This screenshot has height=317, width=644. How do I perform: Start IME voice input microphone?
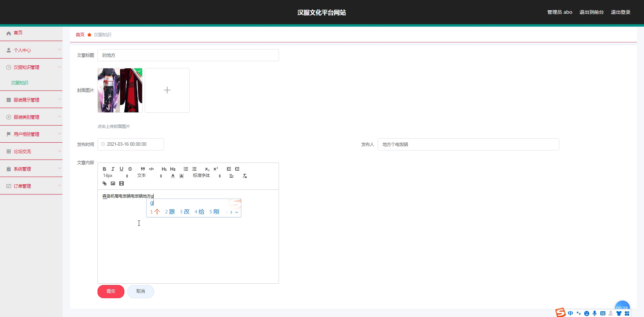(595, 313)
